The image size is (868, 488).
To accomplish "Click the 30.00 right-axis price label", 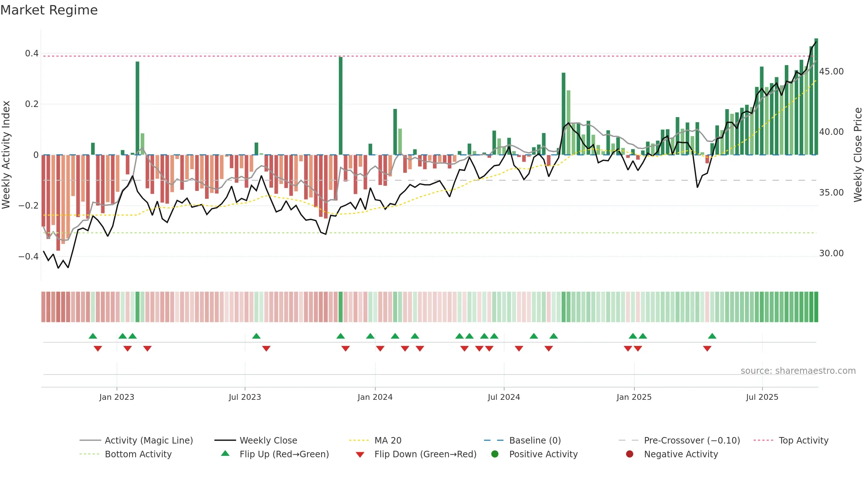I will (831, 253).
